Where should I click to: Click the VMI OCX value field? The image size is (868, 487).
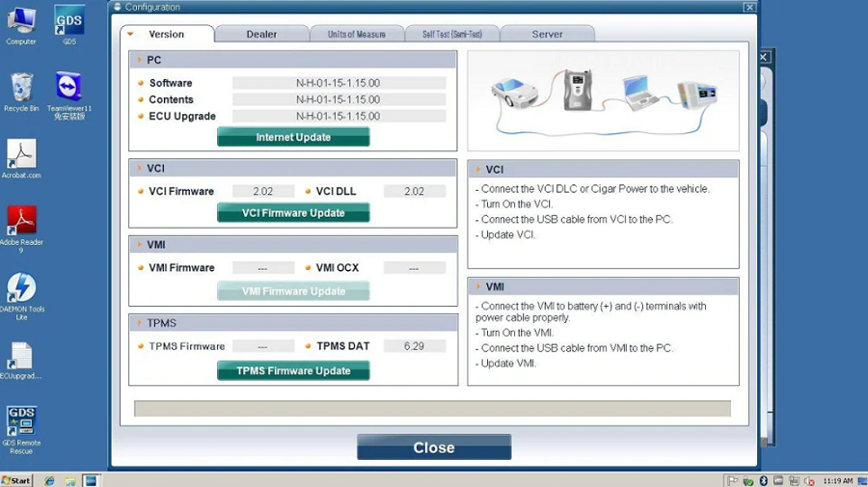coord(414,268)
